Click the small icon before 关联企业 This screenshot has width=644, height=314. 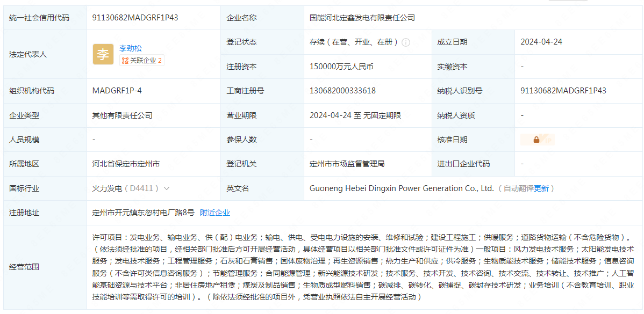coord(125,61)
